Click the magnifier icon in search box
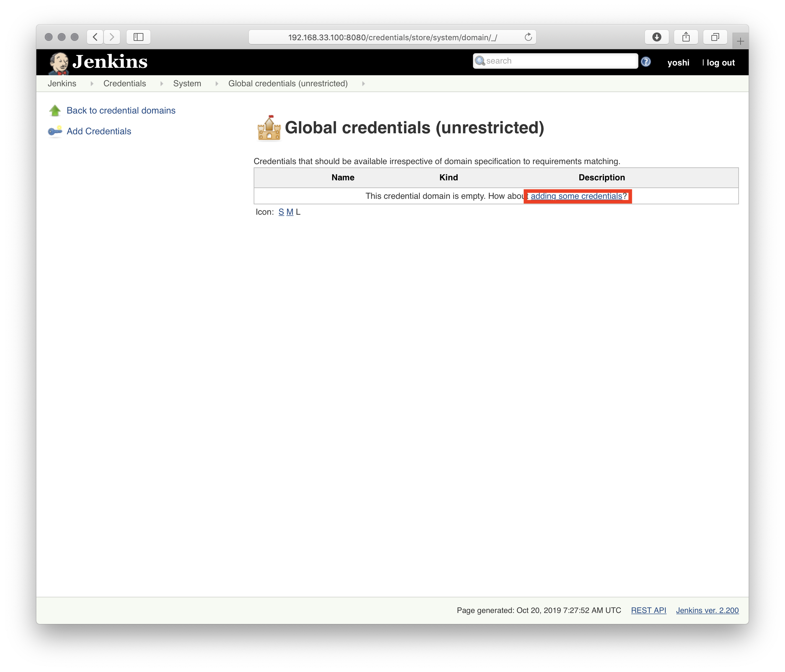The width and height of the screenshot is (785, 672). tap(480, 61)
